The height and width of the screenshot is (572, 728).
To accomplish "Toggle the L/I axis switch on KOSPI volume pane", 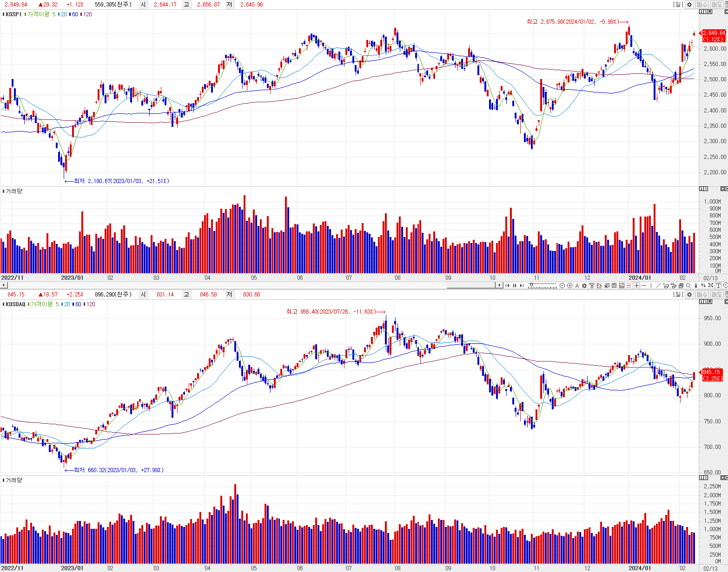I will tap(703, 189).
